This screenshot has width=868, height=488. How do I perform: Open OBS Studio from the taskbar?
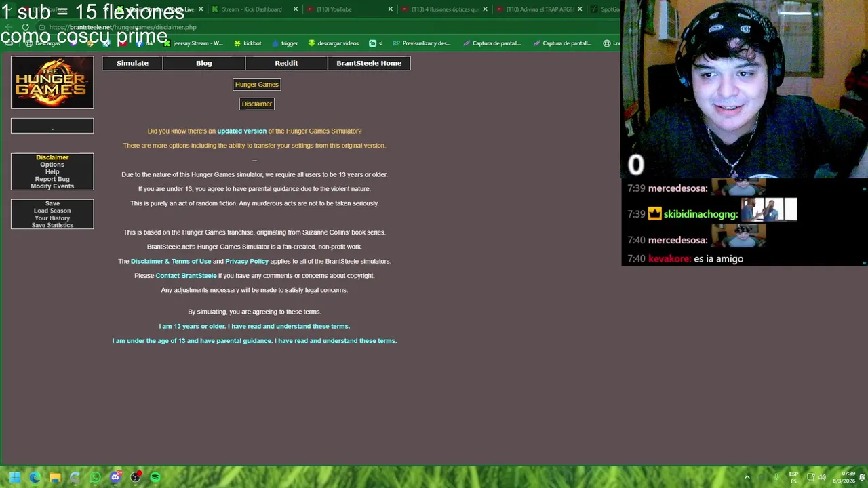pos(136,478)
